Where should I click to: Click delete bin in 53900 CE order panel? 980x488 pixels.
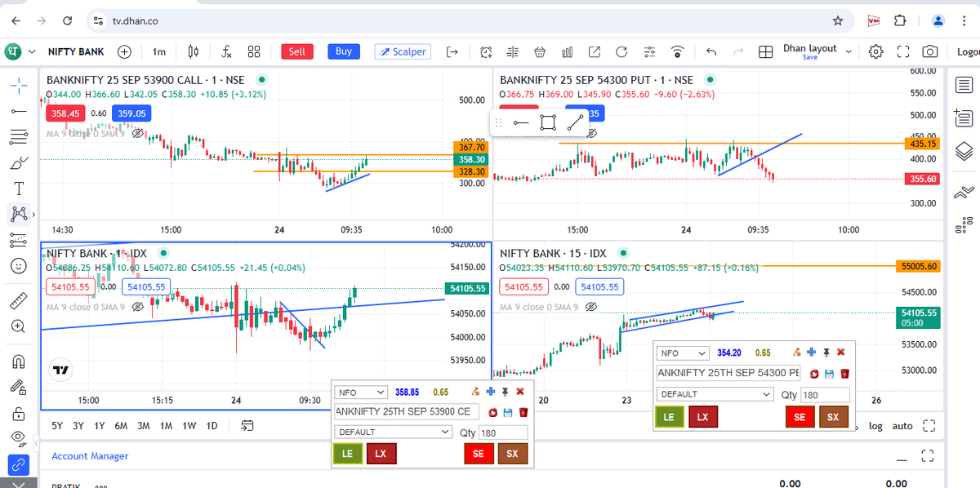[523, 413]
